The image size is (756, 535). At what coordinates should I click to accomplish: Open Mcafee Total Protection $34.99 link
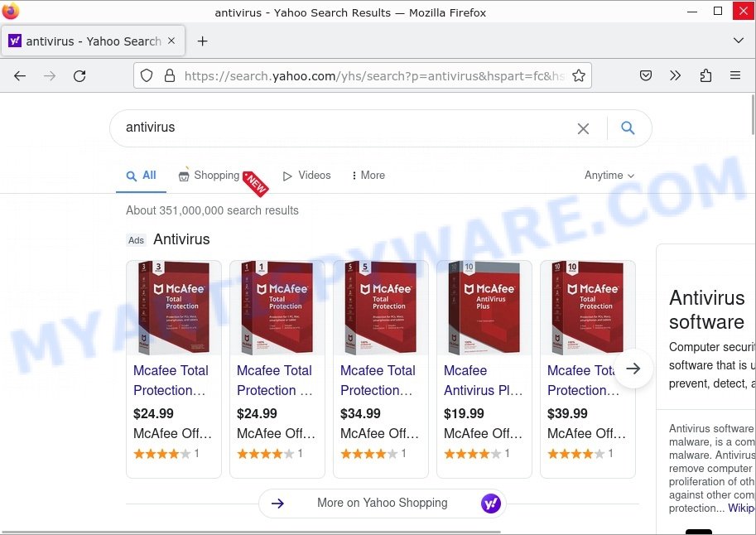point(378,380)
